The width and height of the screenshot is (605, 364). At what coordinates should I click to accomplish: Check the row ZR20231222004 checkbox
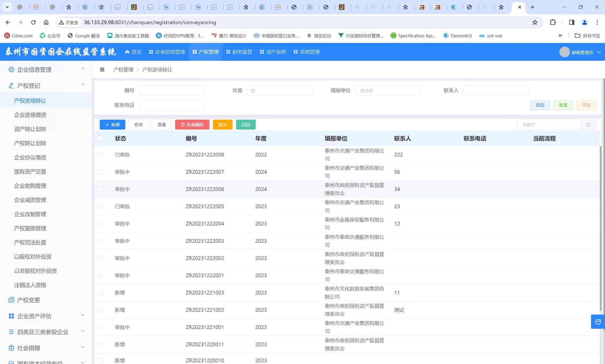point(100,224)
